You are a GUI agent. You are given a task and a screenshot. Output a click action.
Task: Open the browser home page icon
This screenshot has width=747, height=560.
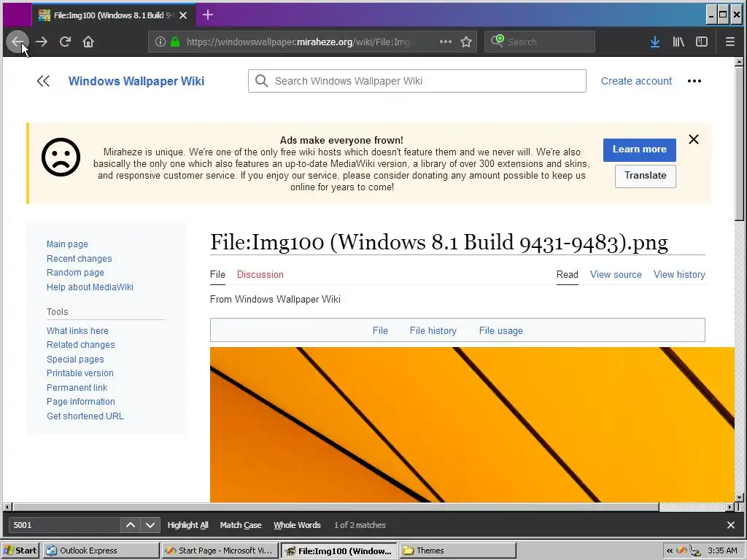[88, 42]
